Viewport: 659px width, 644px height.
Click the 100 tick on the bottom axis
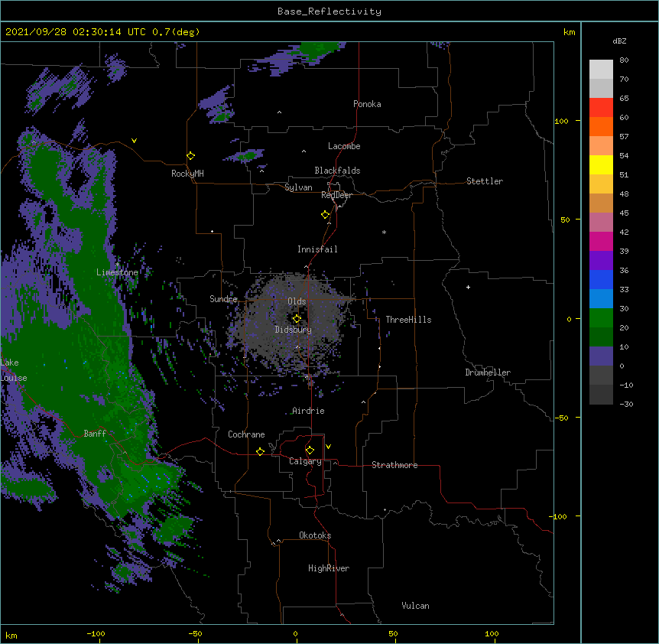(492, 633)
